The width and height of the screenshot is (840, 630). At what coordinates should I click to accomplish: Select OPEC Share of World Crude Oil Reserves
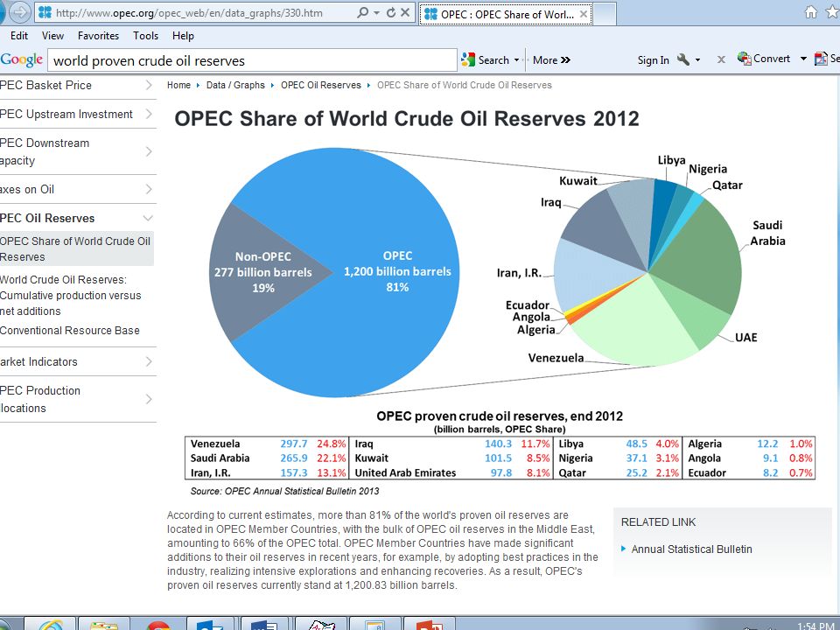77,248
